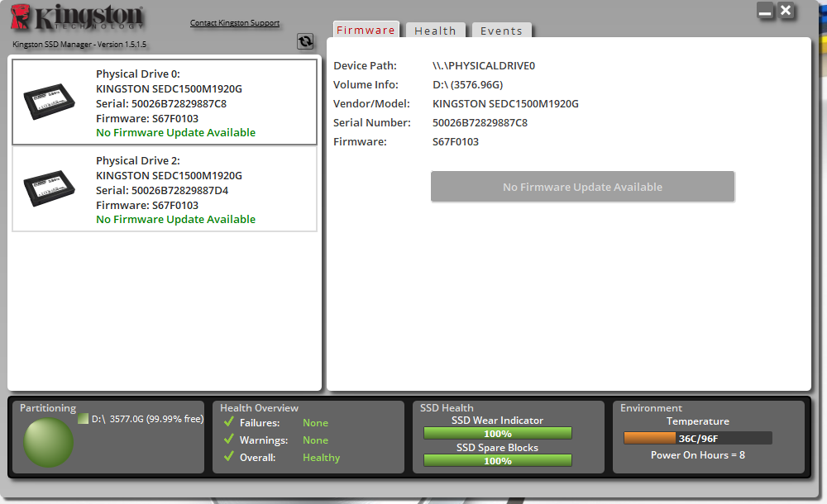Click serial 50026B72829887D4 in the drive list
This screenshot has width=827, height=504.
pyautogui.click(x=162, y=190)
